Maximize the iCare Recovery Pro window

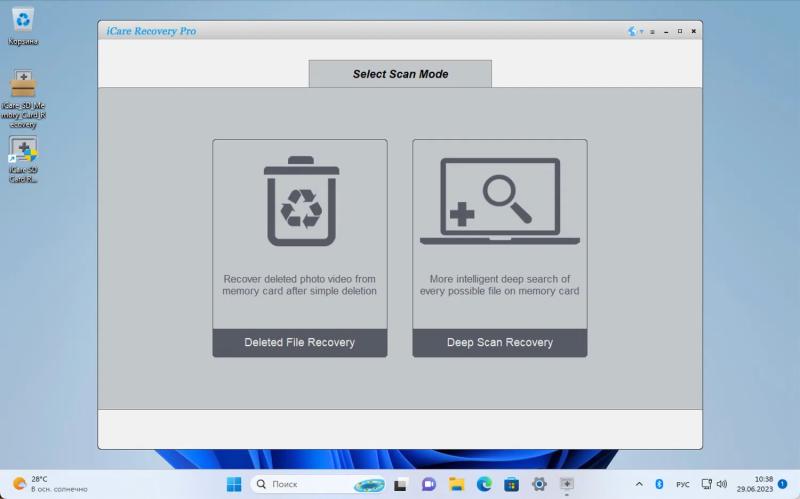pyautogui.click(x=680, y=31)
